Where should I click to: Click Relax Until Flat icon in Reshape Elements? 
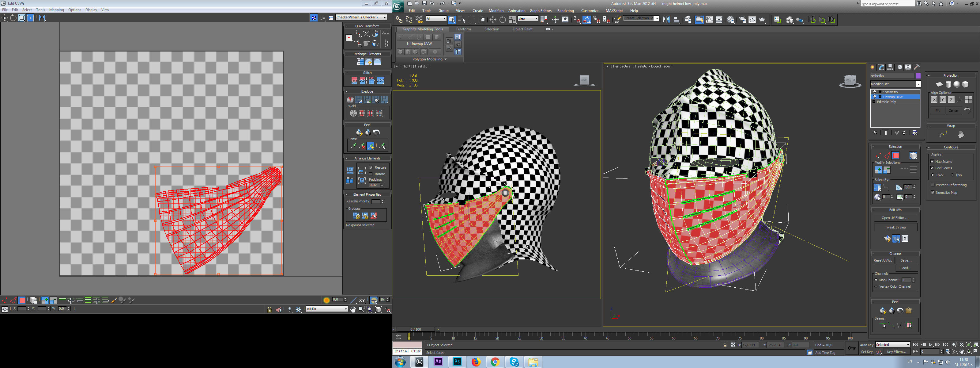(369, 62)
